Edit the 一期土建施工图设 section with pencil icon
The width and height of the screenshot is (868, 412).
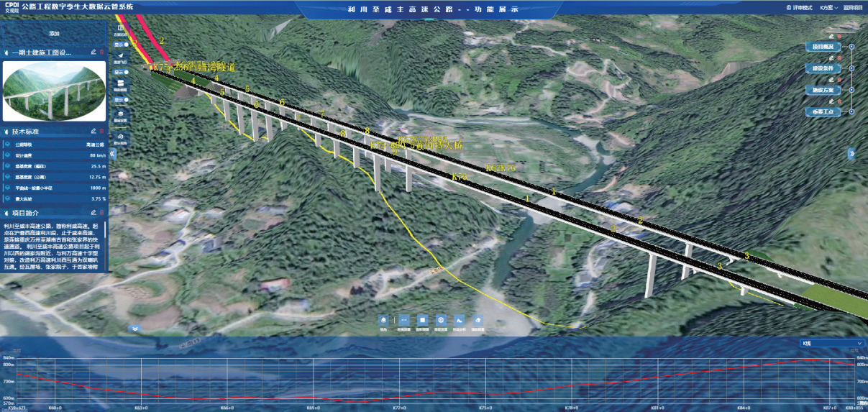[x=93, y=52]
